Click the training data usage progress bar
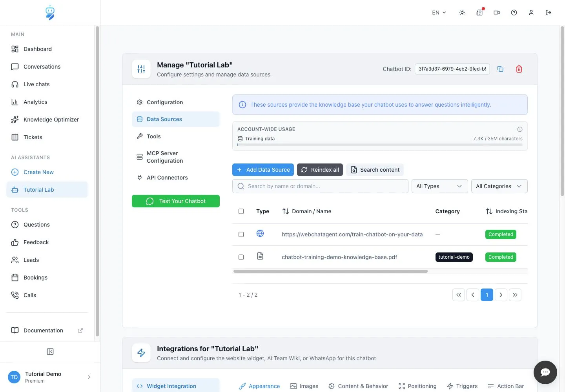 pos(380,145)
